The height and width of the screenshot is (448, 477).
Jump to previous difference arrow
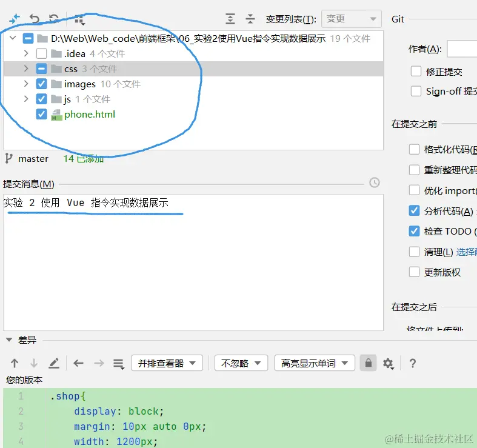15,363
